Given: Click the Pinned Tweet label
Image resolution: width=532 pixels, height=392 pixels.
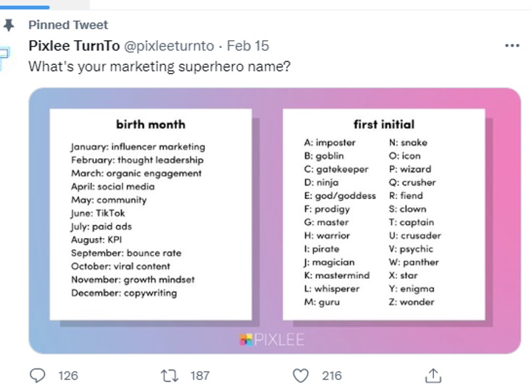Looking at the screenshot, I should (68, 25).
